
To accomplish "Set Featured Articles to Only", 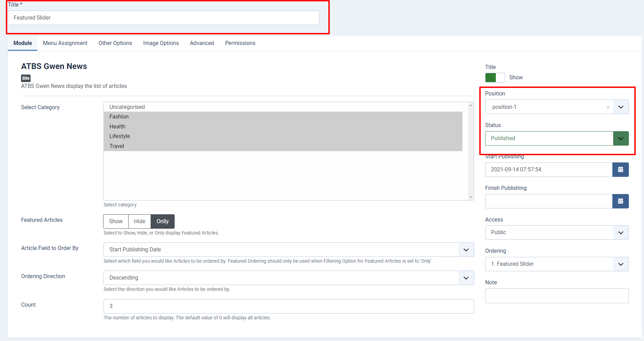I will [162, 221].
